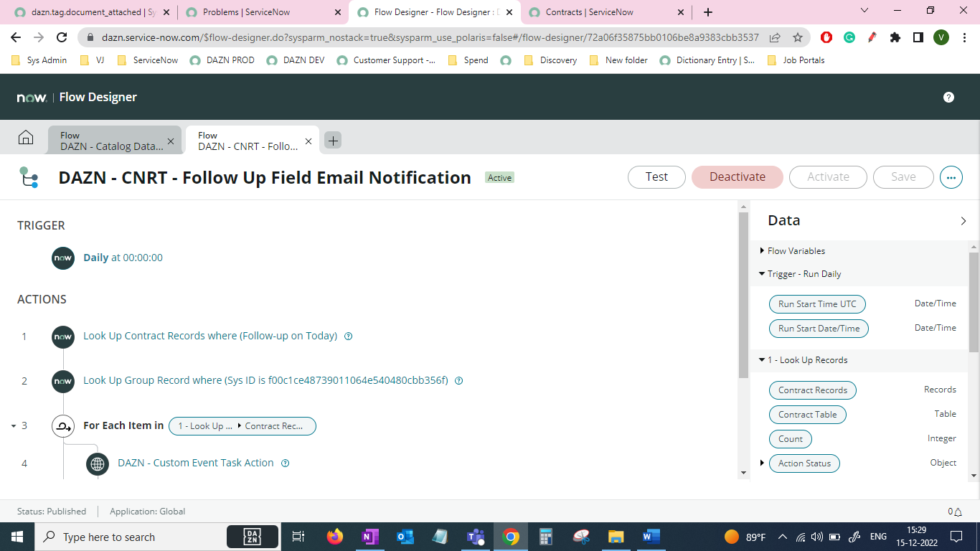Click the Custom Event Task globe icon
Image resolution: width=980 pixels, height=551 pixels.
(98, 463)
